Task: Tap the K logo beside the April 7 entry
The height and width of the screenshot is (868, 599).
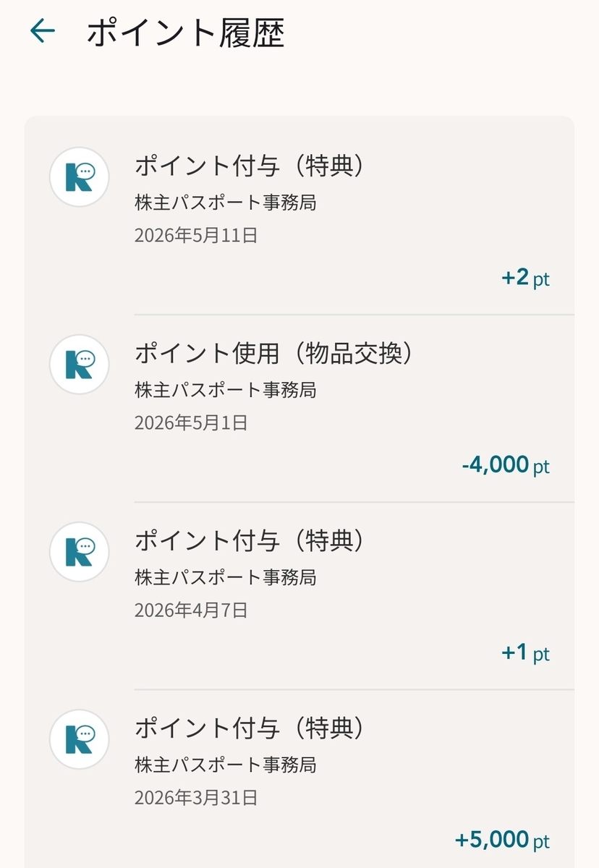Action: (x=79, y=552)
